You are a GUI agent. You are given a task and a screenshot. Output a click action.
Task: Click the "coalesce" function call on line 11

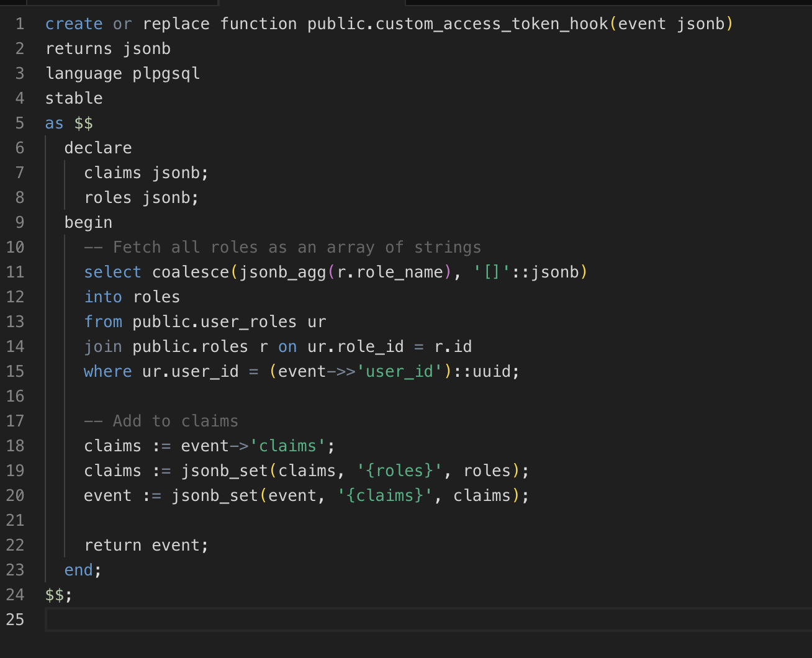pos(191,273)
